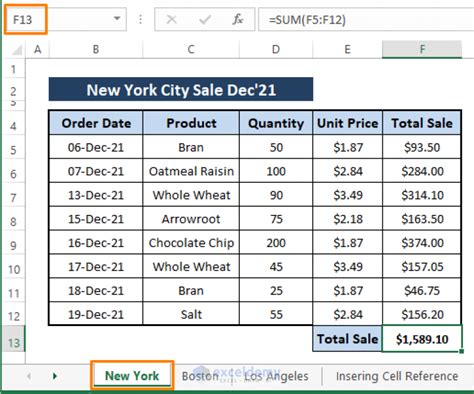Open the Insert Function fx icon
474x394 pixels.
point(238,20)
